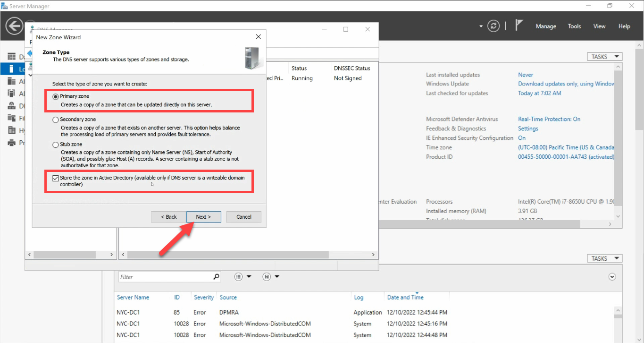Viewport: 644px width, 343px height.
Task: Open the Pacific Time zone link
Action: (566, 147)
